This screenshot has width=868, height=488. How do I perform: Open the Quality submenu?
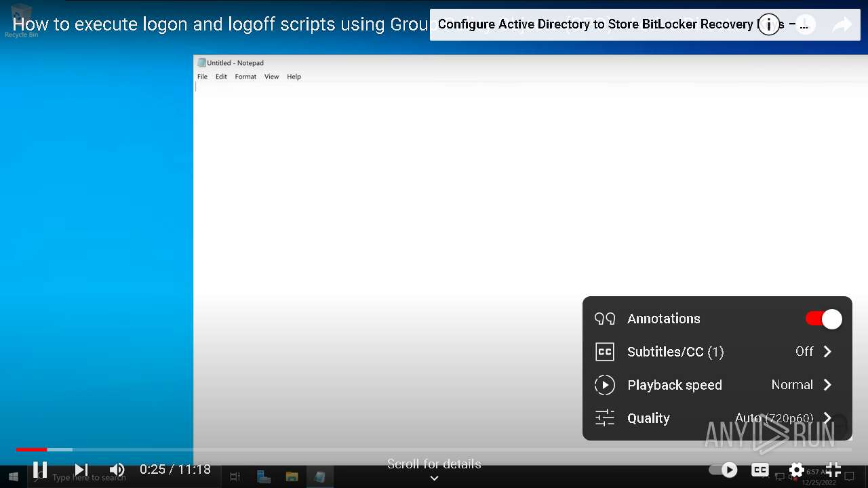pos(717,418)
